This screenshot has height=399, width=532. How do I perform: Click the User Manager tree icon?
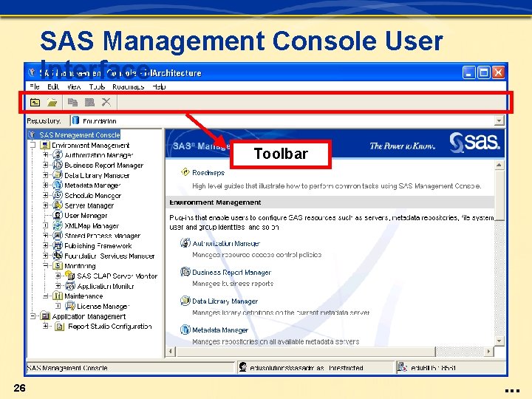point(58,216)
